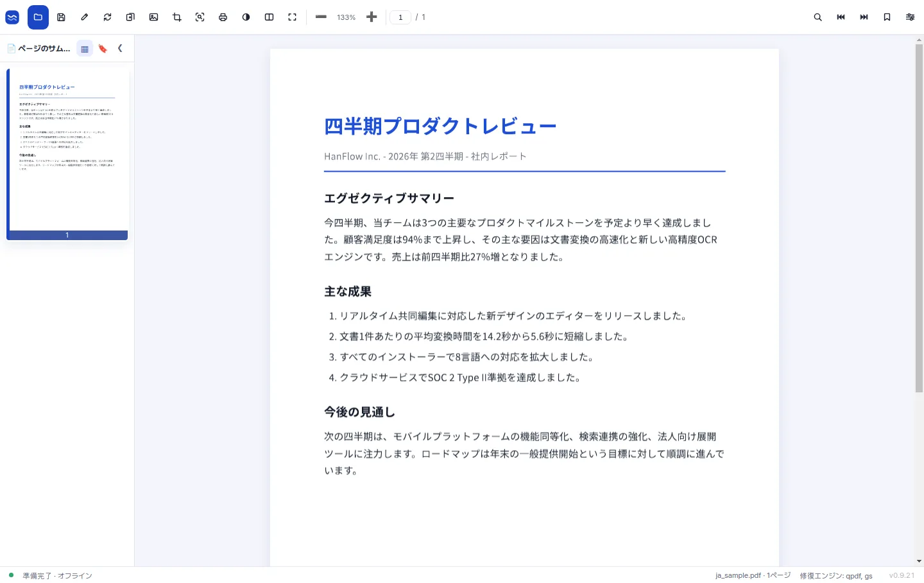924x583 pixels.
Task: Click the heading '主な成果'
Action: click(348, 291)
